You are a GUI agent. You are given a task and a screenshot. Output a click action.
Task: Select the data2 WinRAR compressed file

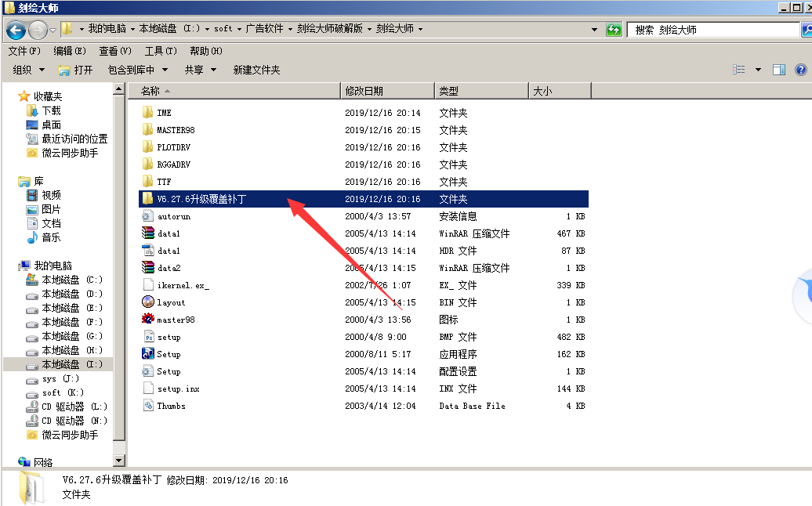pyautogui.click(x=168, y=268)
